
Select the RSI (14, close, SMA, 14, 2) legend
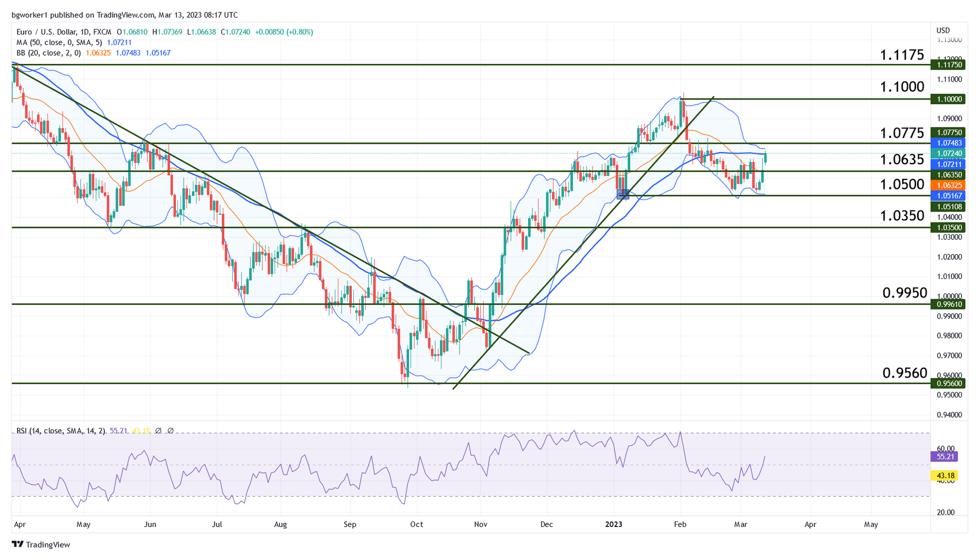click(x=61, y=431)
